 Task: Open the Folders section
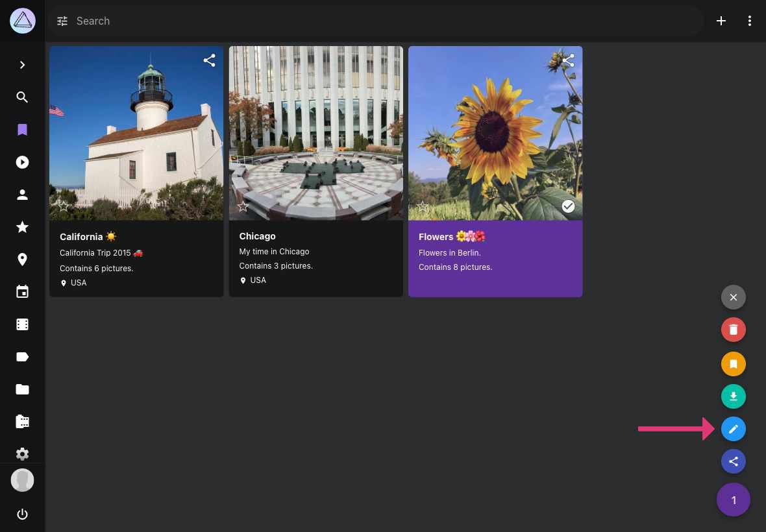22,389
